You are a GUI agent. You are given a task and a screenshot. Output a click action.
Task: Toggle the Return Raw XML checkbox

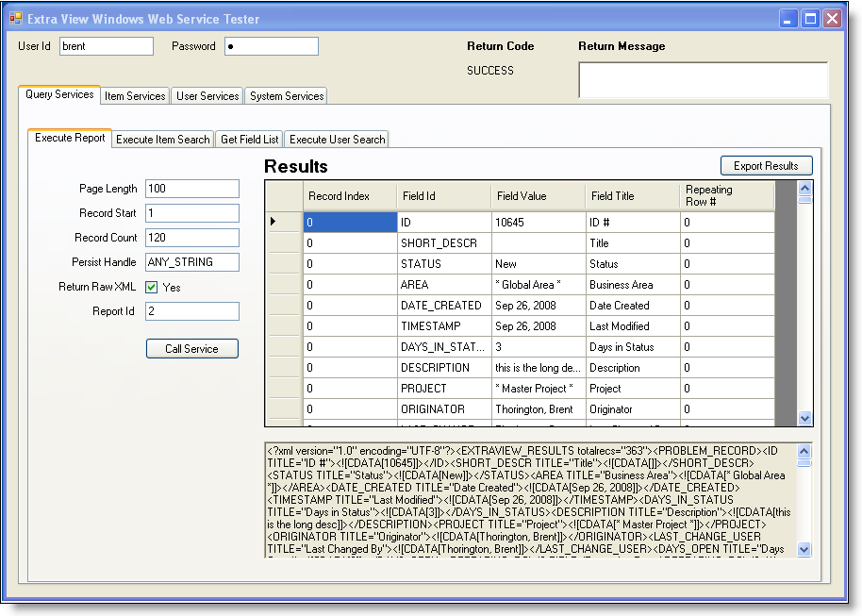[x=152, y=287]
